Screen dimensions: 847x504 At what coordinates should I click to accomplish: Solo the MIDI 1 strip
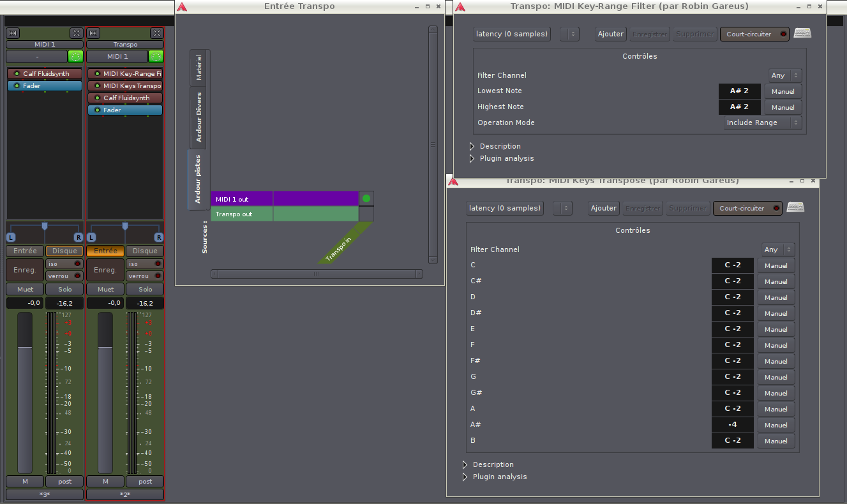[x=64, y=290]
